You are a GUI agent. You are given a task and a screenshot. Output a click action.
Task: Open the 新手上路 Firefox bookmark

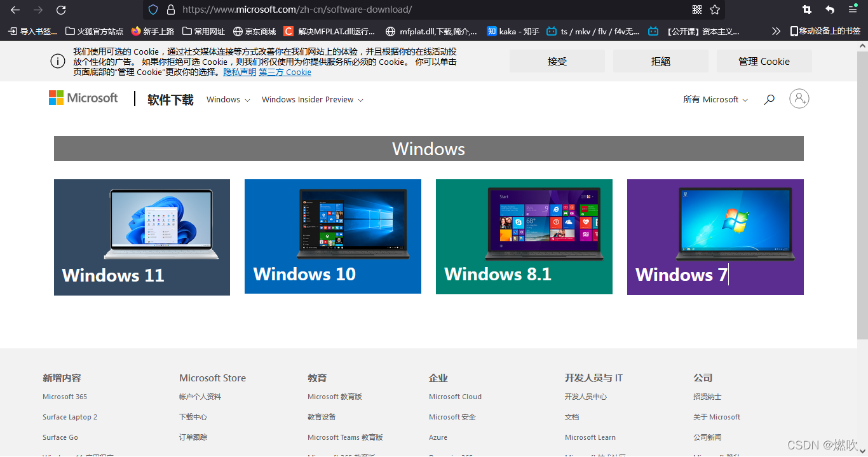[153, 31]
